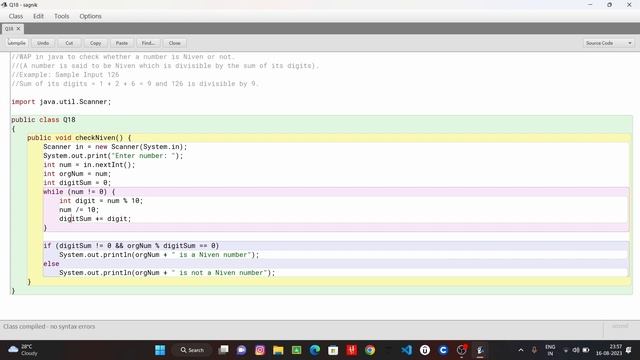
Task: Click the 'public void checkNiven()' line
Action: [x=79, y=138]
